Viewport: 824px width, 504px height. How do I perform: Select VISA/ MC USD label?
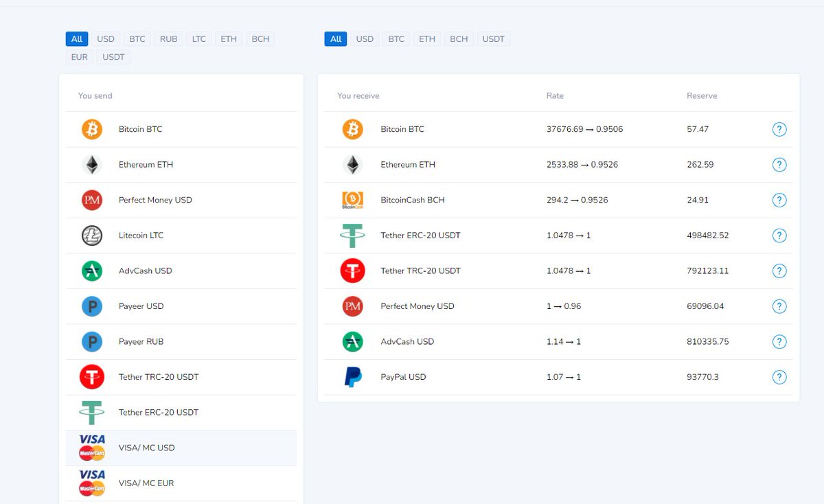147,448
